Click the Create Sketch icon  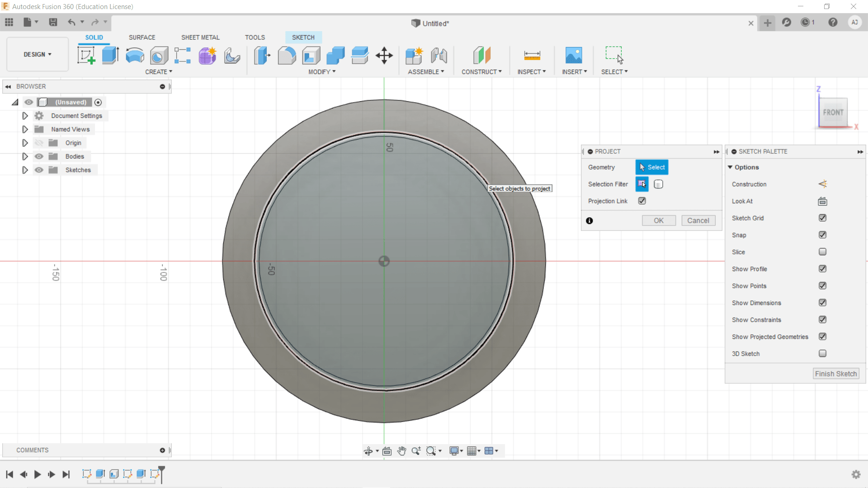click(x=86, y=56)
